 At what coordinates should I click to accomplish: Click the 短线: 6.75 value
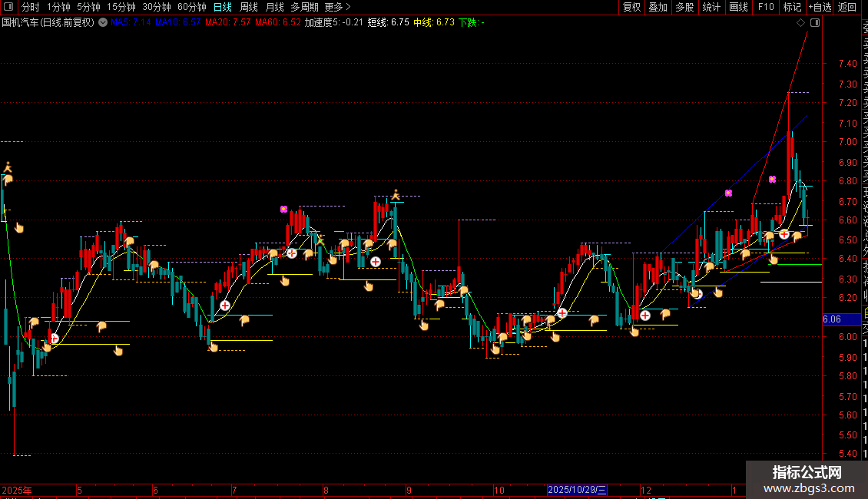click(388, 23)
